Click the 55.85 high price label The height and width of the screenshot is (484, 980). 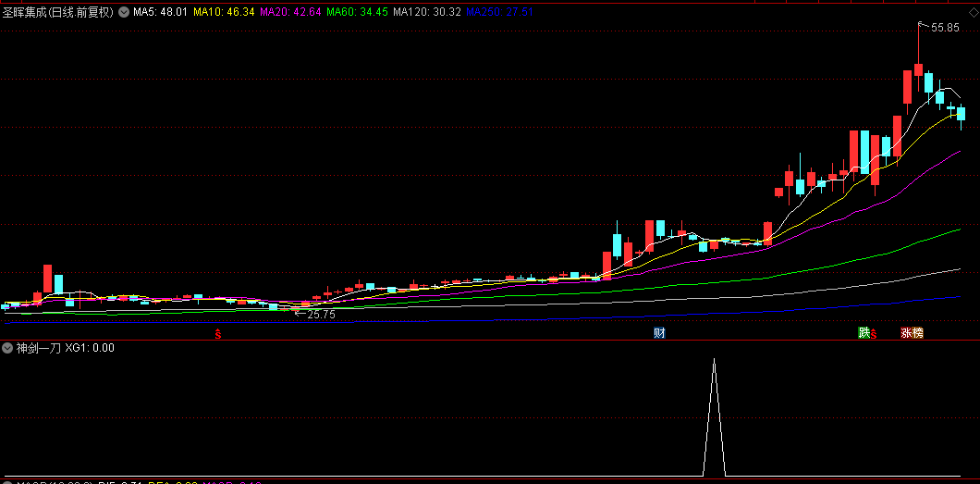click(x=945, y=28)
